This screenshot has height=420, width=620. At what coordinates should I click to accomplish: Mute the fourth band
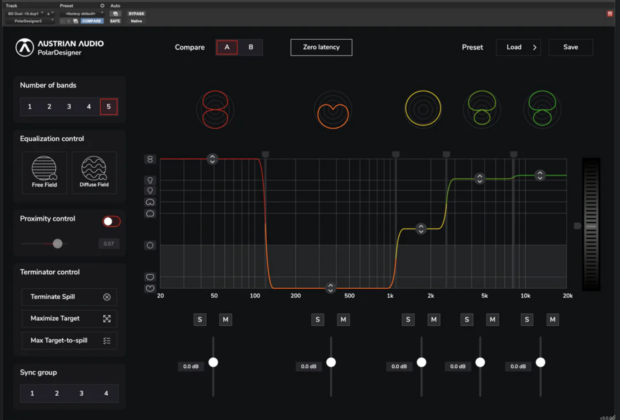point(492,320)
